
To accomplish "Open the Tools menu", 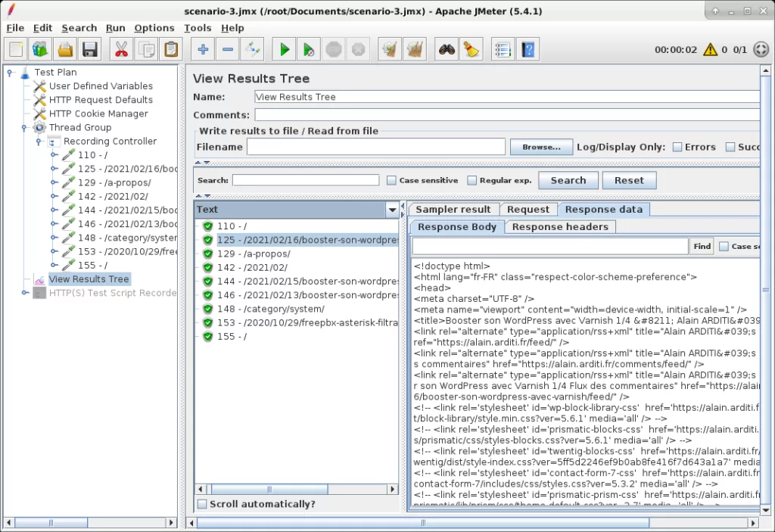I will (x=198, y=28).
